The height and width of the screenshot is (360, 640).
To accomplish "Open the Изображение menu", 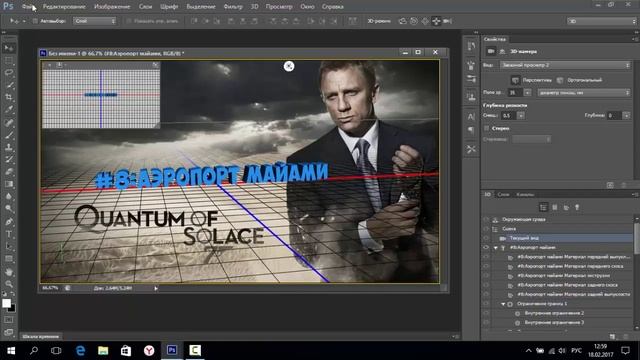I will [112, 7].
